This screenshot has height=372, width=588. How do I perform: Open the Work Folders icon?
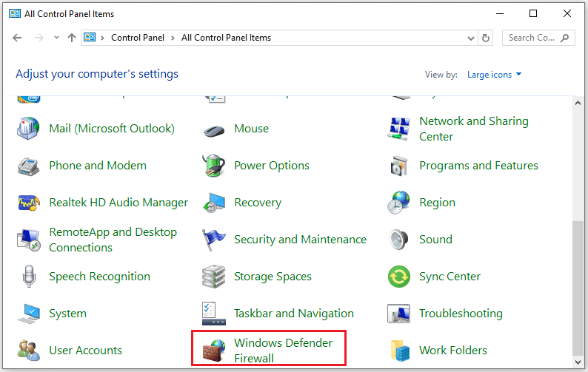click(x=400, y=351)
